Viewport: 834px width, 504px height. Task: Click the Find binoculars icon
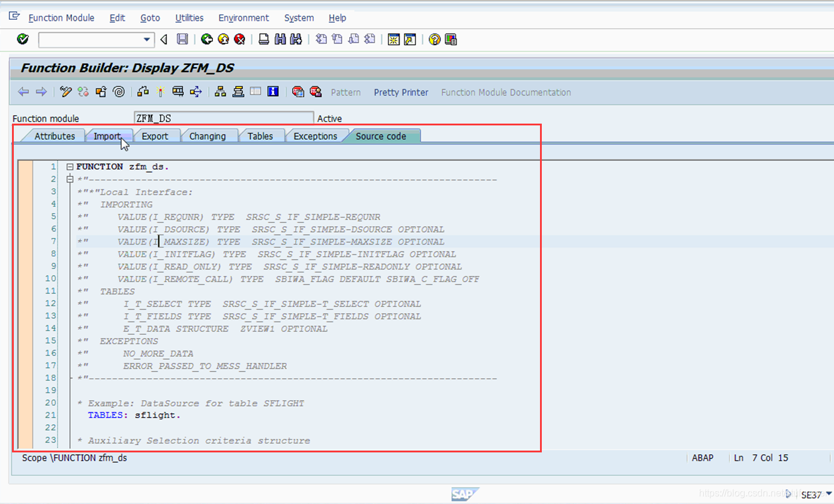coord(280,40)
